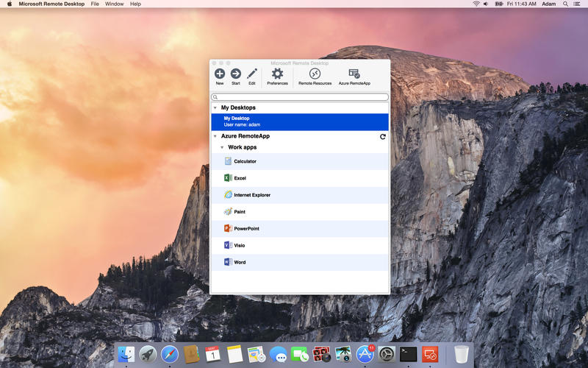This screenshot has height=368, width=588.
Task: Click the Visio app icon in list
Action: (x=228, y=245)
